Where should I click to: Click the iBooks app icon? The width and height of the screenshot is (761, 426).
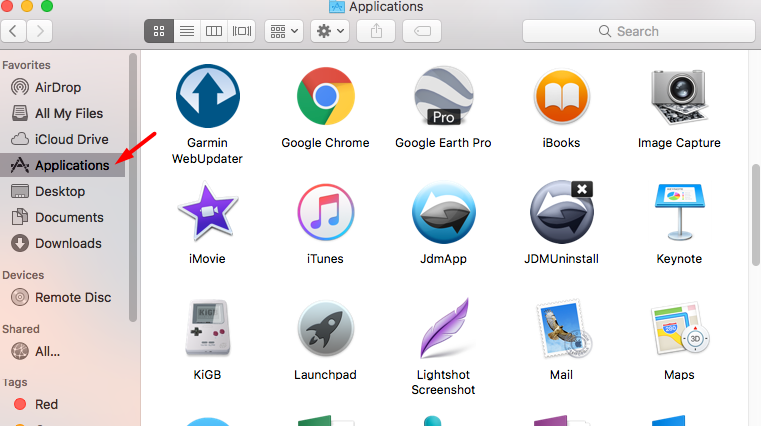point(562,96)
